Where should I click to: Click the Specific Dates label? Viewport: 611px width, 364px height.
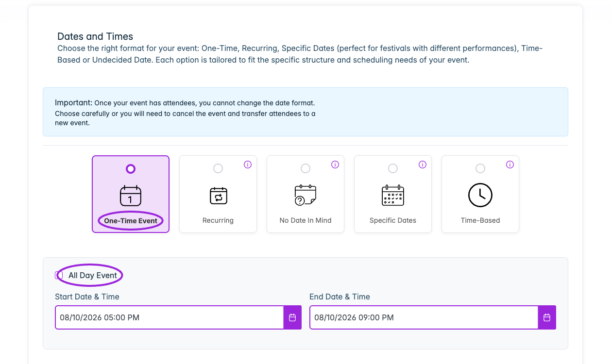point(393,220)
